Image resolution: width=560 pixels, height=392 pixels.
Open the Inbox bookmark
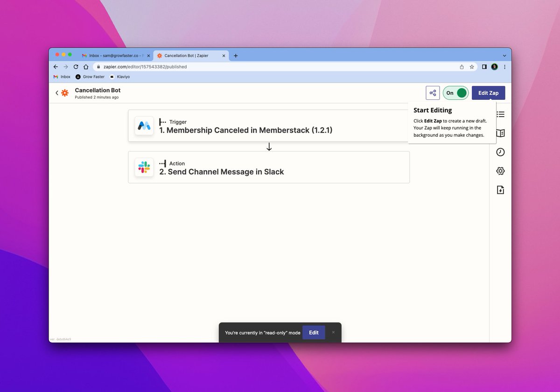[62, 77]
